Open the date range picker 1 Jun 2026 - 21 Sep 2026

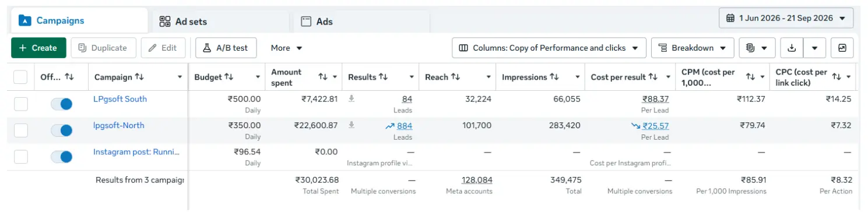(x=786, y=18)
